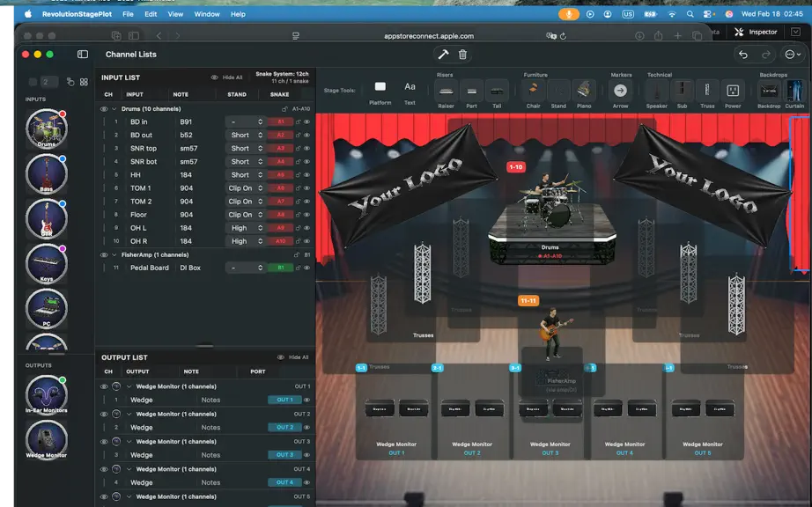Click the trash delete icon

click(463, 55)
